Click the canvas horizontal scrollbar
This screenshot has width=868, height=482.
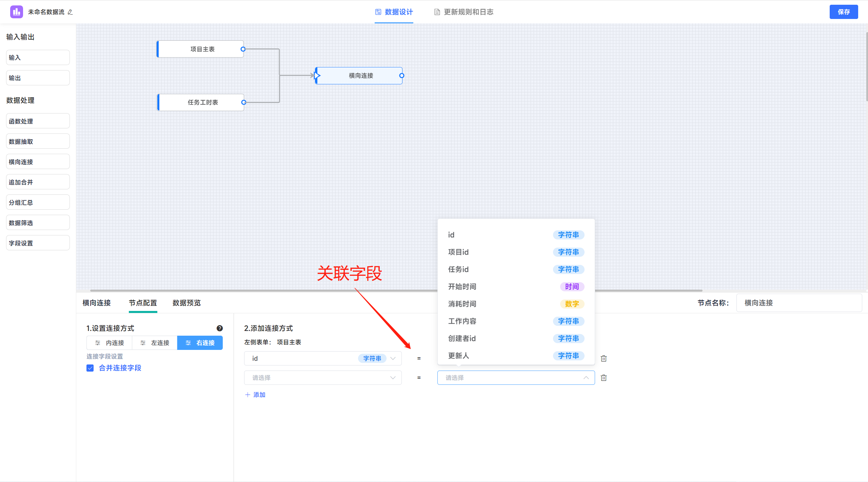tap(396, 290)
